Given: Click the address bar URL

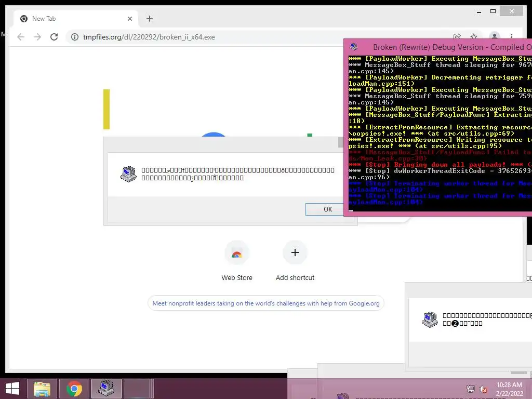Looking at the screenshot, I should (x=149, y=37).
